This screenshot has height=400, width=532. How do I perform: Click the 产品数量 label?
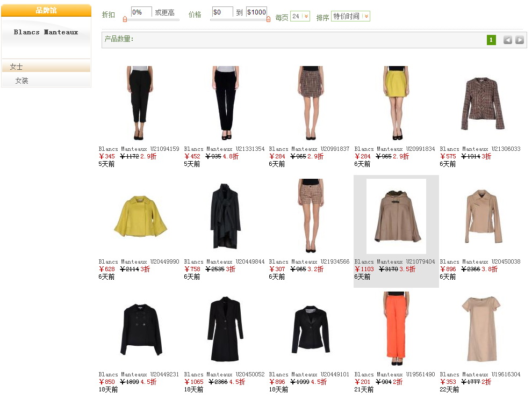coord(119,39)
